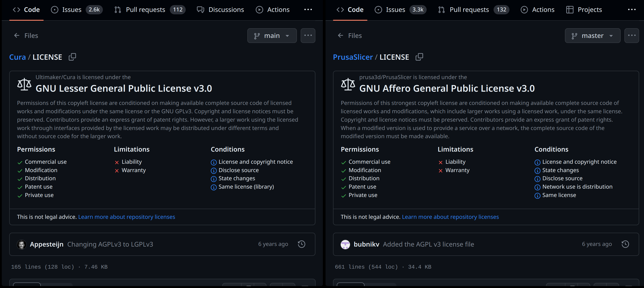
Task: Expand the master branch dropdown
Action: pyautogui.click(x=592, y=35)
